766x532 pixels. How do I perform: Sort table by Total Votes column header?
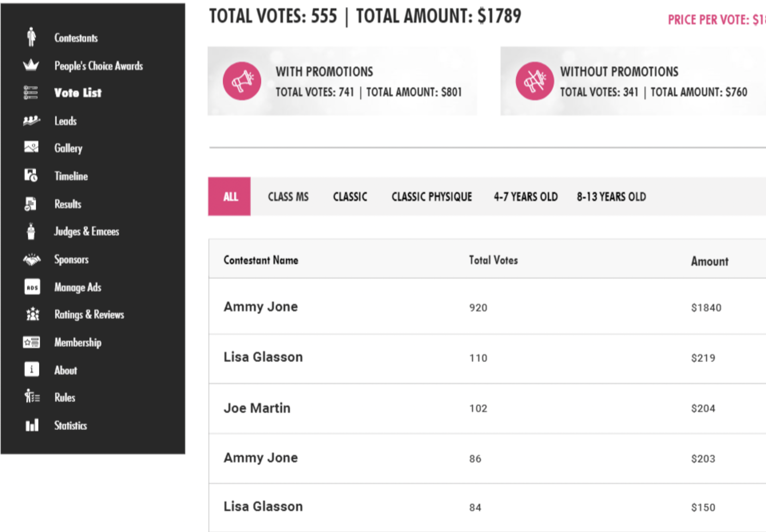[493, 260]
